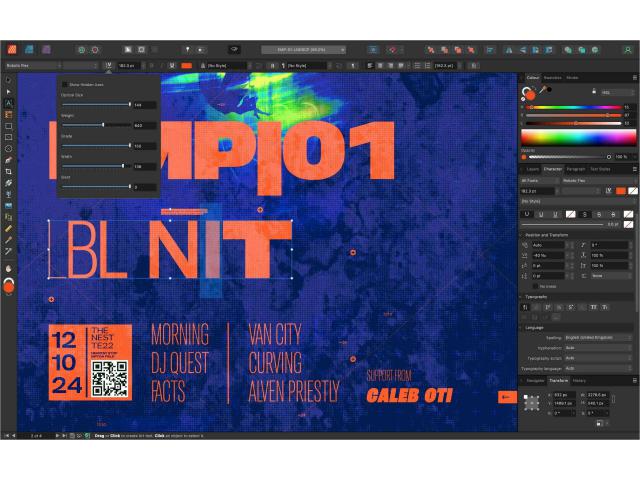Select the Ellipse shape tool
This screenshot has height=480, width=640.
click(x=9, y=148)
